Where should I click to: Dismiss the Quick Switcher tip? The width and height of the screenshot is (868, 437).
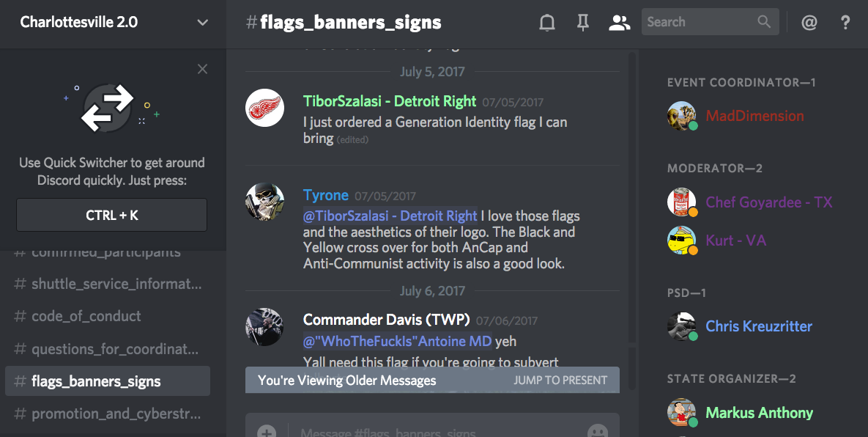(203, 69)
